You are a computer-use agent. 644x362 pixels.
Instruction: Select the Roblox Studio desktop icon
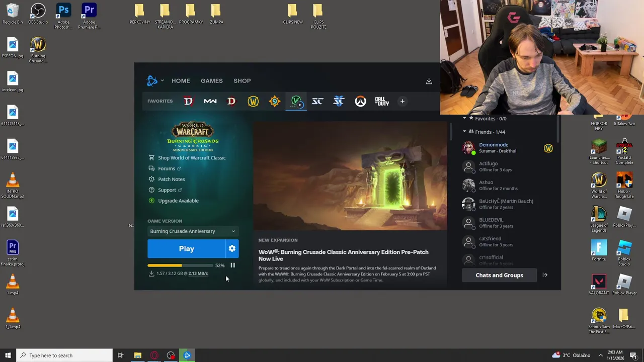(624, 253)
